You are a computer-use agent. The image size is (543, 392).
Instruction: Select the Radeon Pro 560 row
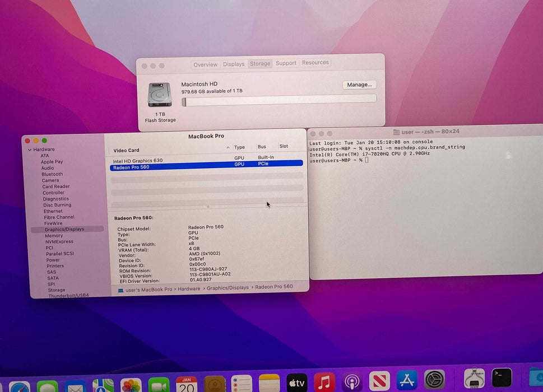(206, 166)
